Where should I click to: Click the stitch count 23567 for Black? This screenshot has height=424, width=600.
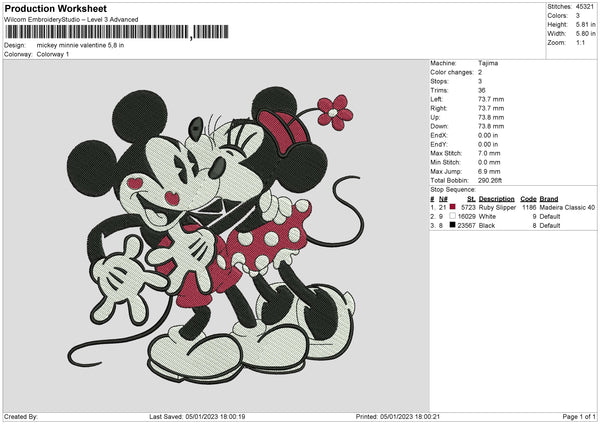coord(466,226)
